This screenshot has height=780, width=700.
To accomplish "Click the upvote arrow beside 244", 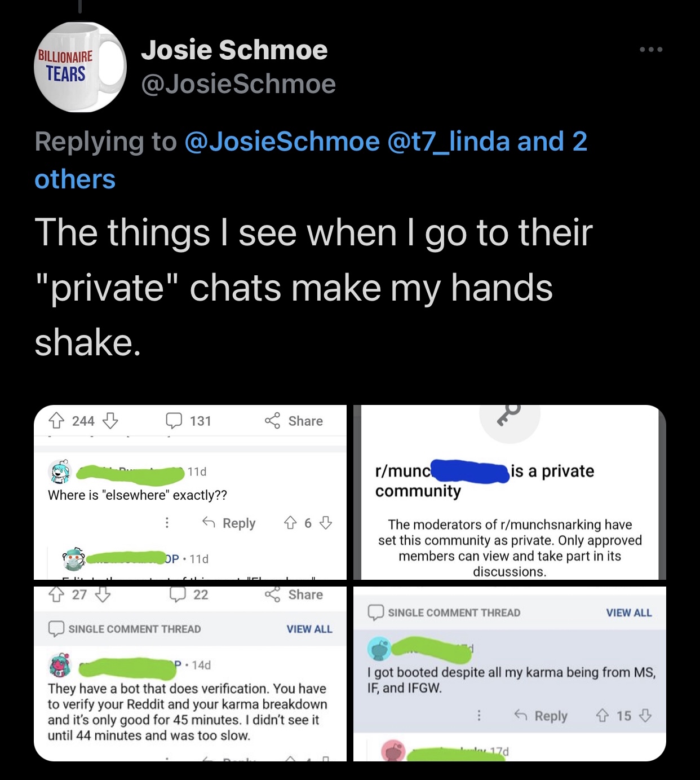I will pyautogui.click(x=56, y=421).
